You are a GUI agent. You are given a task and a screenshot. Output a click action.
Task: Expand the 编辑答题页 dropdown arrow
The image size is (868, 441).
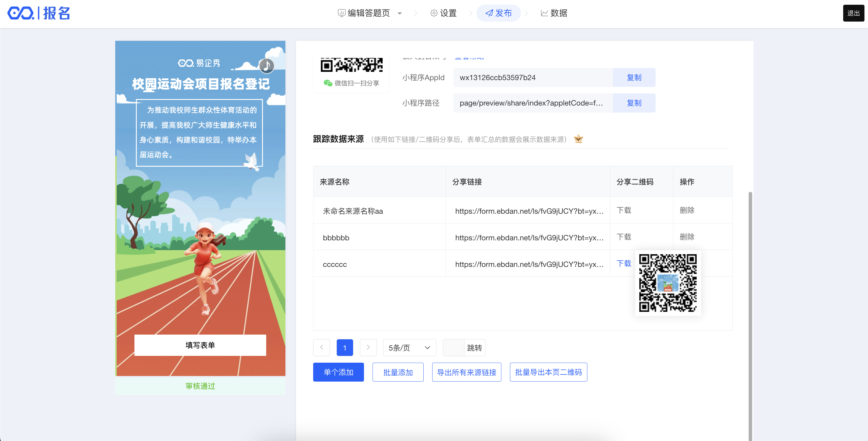click(x=400, y=14)
